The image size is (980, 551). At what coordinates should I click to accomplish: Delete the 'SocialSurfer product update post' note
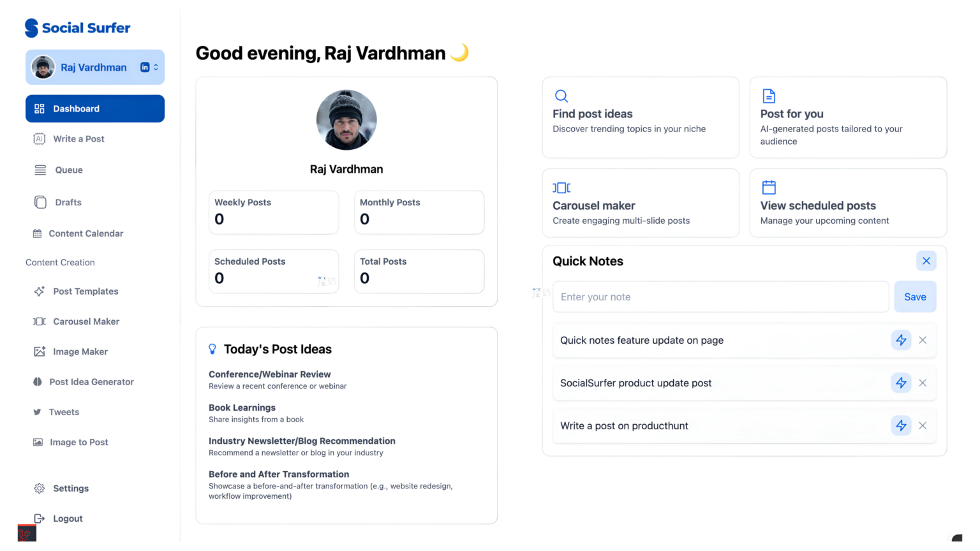coord(923,383)
